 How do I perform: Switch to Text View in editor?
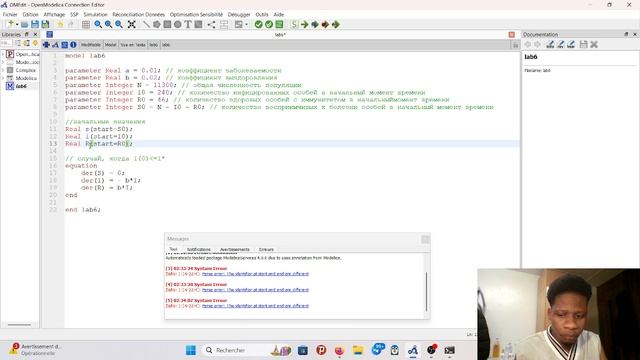64,44
